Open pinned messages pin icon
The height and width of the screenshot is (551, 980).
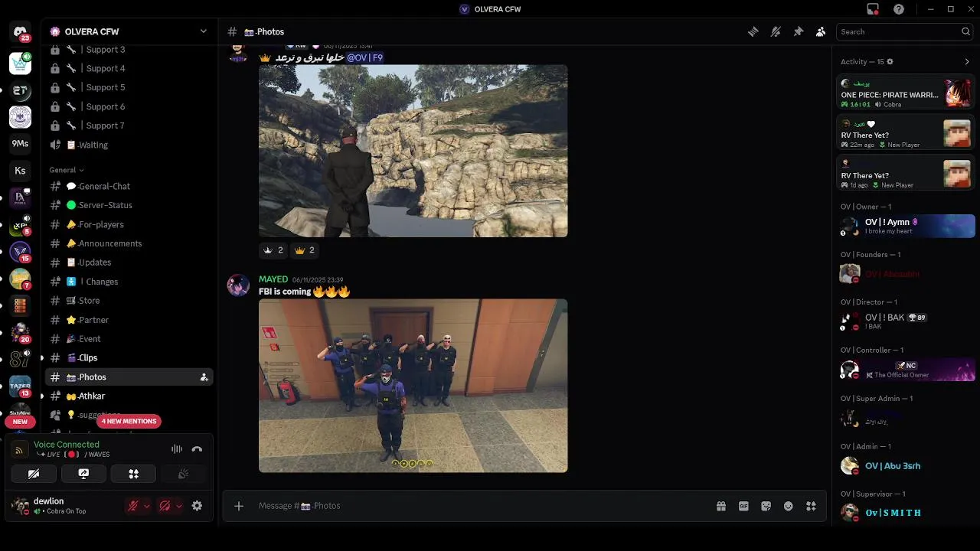[x=798, y=31]
